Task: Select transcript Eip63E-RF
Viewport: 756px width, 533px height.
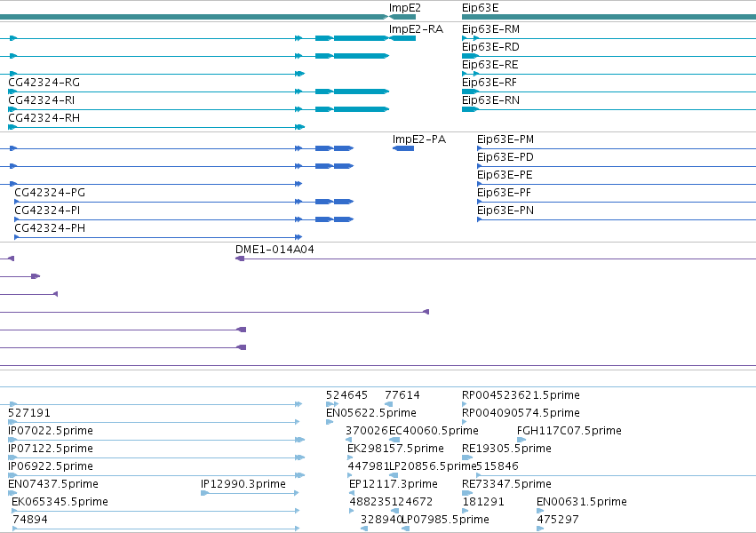Action: click(x=489, y=83)
